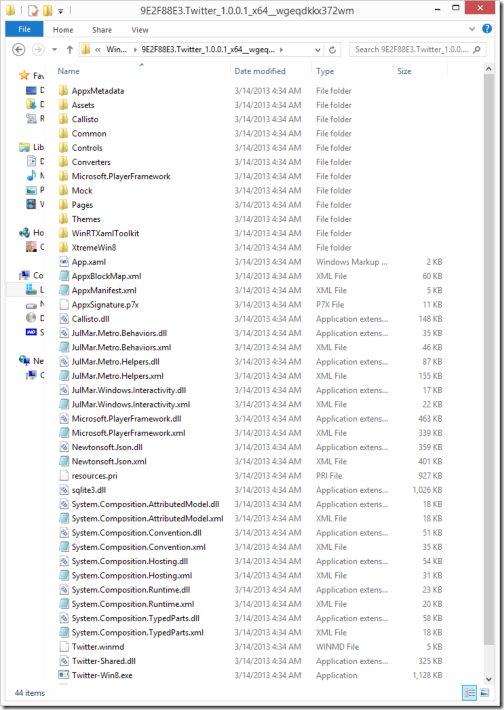The height and width of the screenshot is (710, 504).
Task: Open the File menu
Action: [24, 29]
